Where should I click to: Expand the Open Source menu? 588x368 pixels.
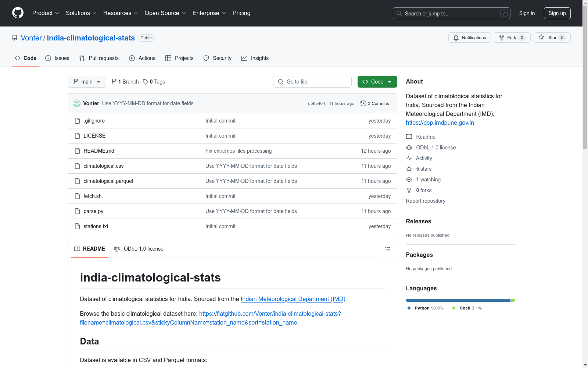coord(165,13)
